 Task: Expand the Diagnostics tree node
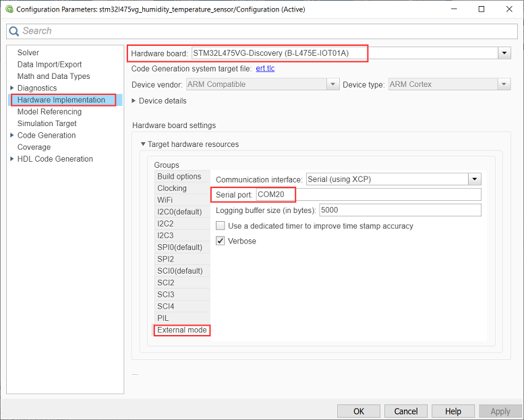[x=11, y=88]
